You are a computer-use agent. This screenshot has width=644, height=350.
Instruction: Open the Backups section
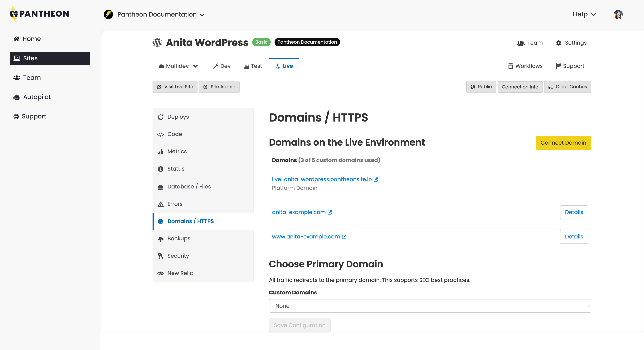[x=178, y=238]
